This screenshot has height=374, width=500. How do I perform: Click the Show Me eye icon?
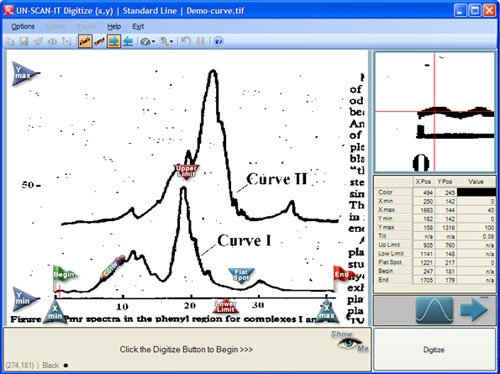[349, 342]
